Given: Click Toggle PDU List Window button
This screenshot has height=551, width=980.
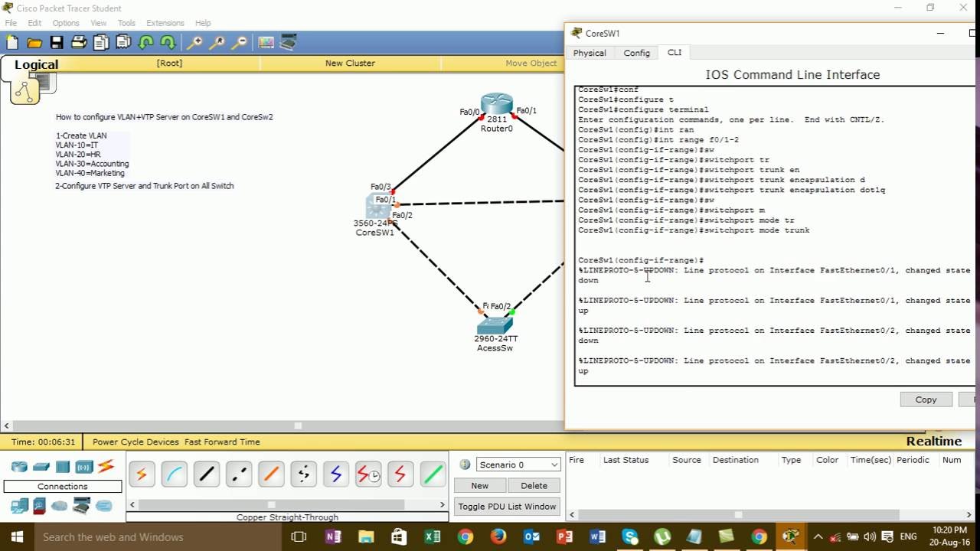Looking at the screenshot, I should (x=507, y=507).
